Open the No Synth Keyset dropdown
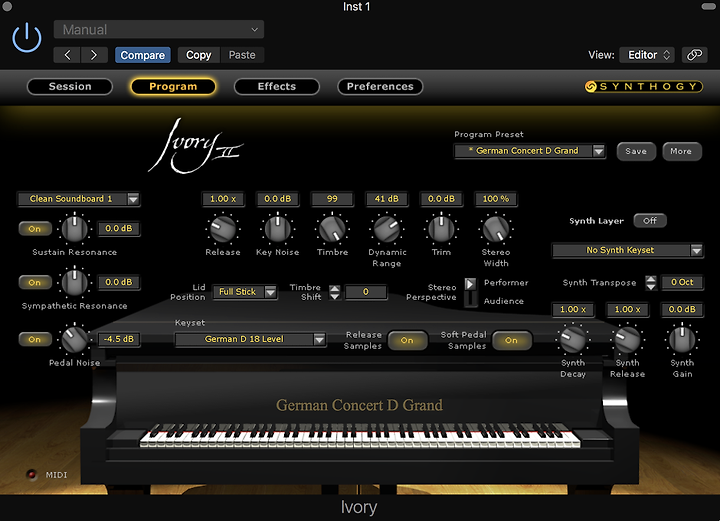Screen dimensions: 720x521 (x=627, y=250)
